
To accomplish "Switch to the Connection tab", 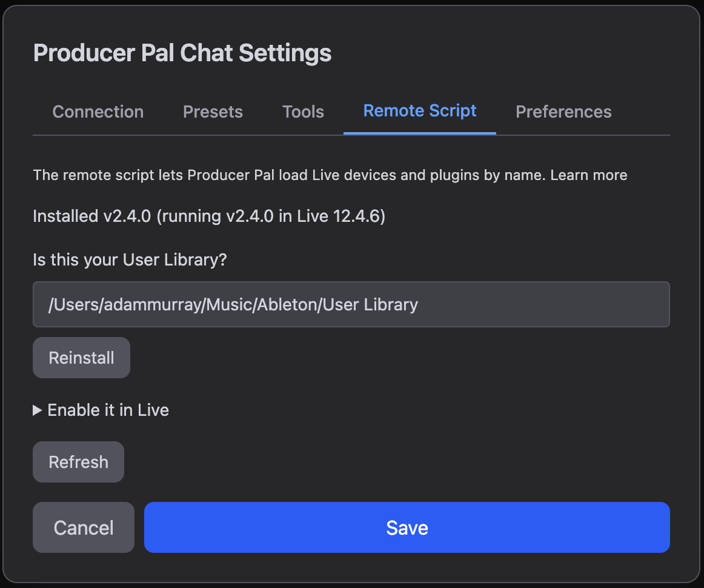I will (98, 112).
